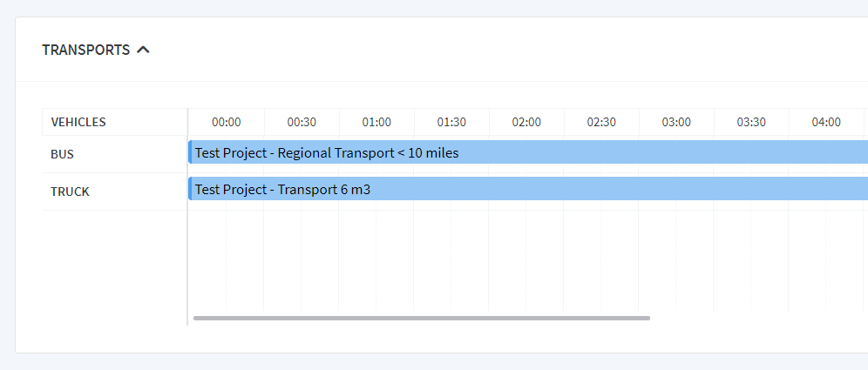Screen dimensions: 868x370
Task: Select the 04:00 time marker
Action: point(826,122)
